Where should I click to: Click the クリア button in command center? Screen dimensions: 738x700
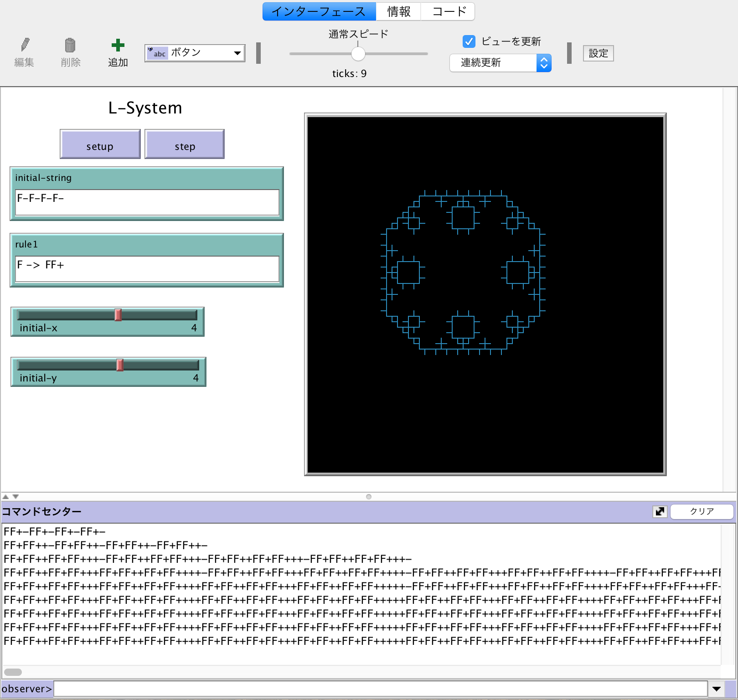pyautogui.click(x=702, y=511)
